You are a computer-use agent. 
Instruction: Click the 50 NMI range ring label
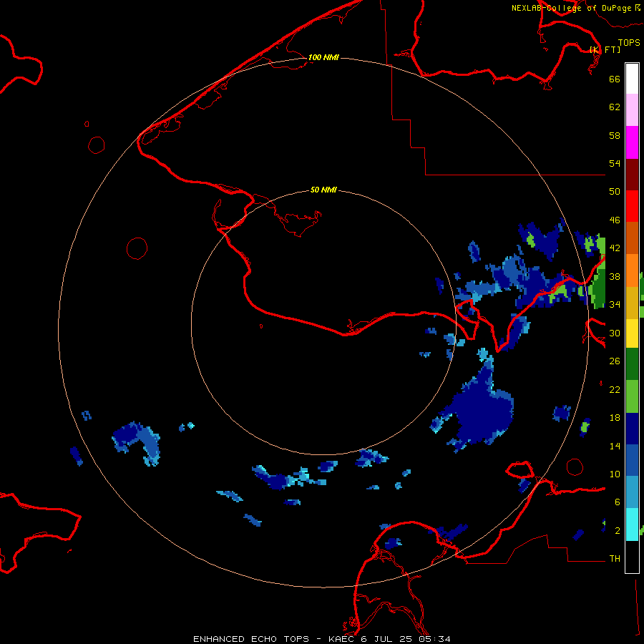(x=323, y=190)
